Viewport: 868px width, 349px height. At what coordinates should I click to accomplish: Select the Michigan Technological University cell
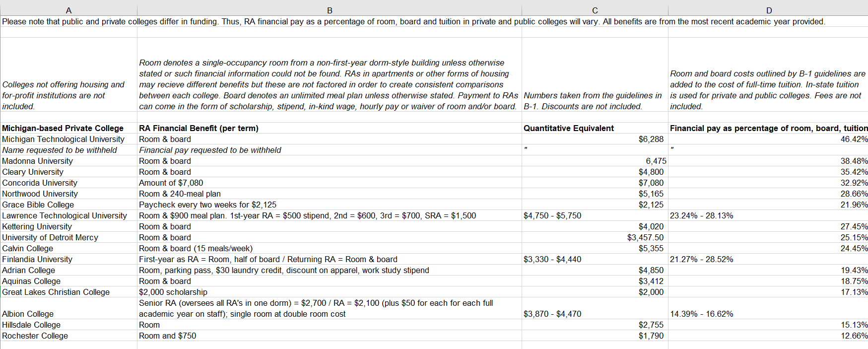68,139
